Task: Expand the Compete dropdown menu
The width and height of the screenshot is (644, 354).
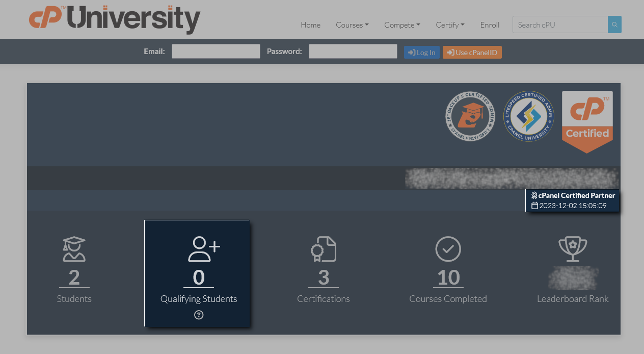Action: click(402, 24)
